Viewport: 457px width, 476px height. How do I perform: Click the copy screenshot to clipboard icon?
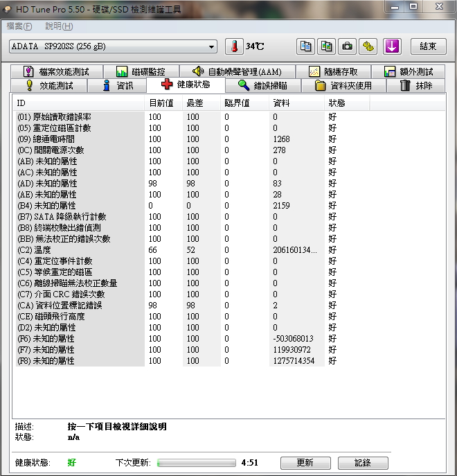327,46
